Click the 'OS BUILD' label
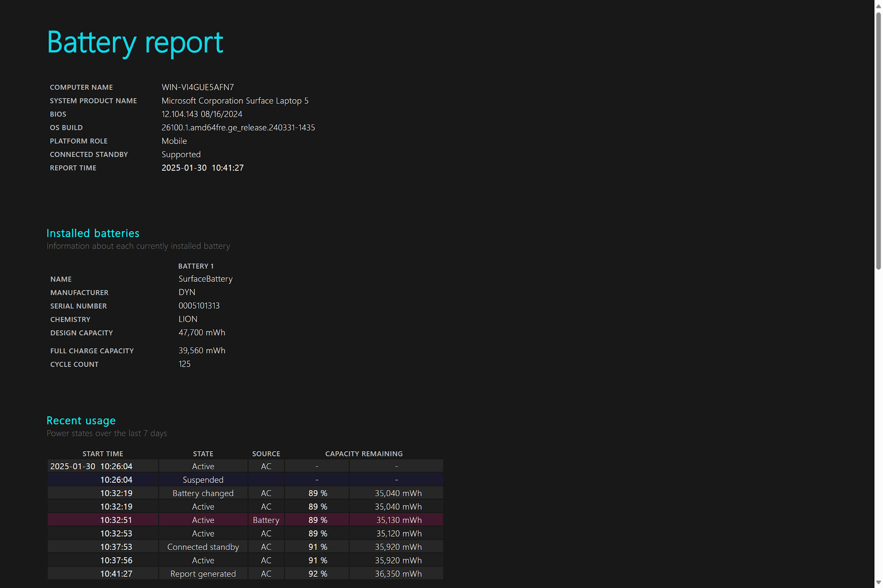Viewport: 883px width, 588px height. tap(66, 128)
